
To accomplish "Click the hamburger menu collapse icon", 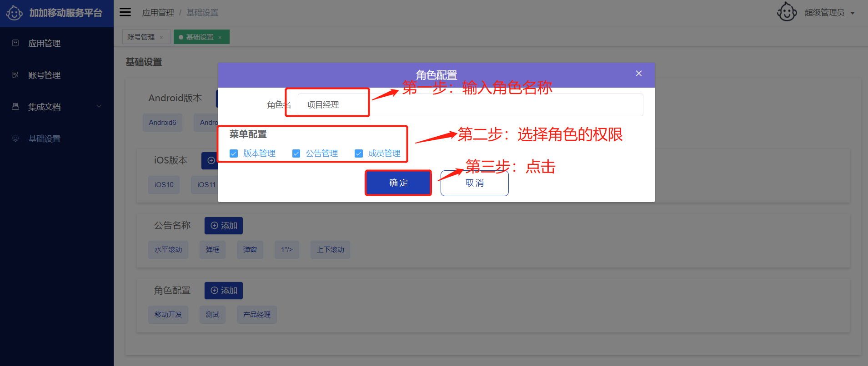I will (x=125, y=12).
